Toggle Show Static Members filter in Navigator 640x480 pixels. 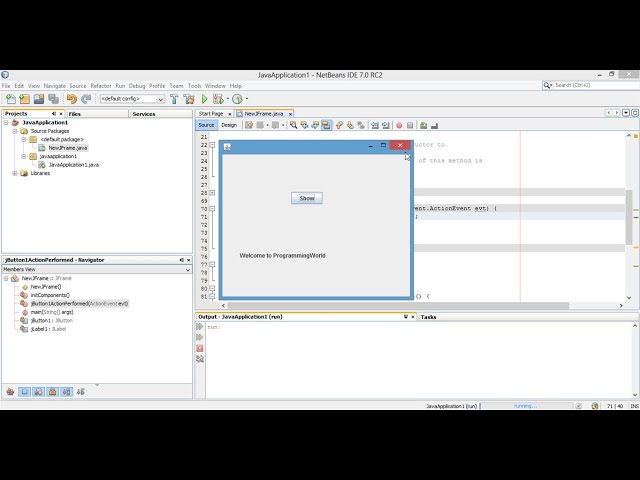[x=38, y=392]
